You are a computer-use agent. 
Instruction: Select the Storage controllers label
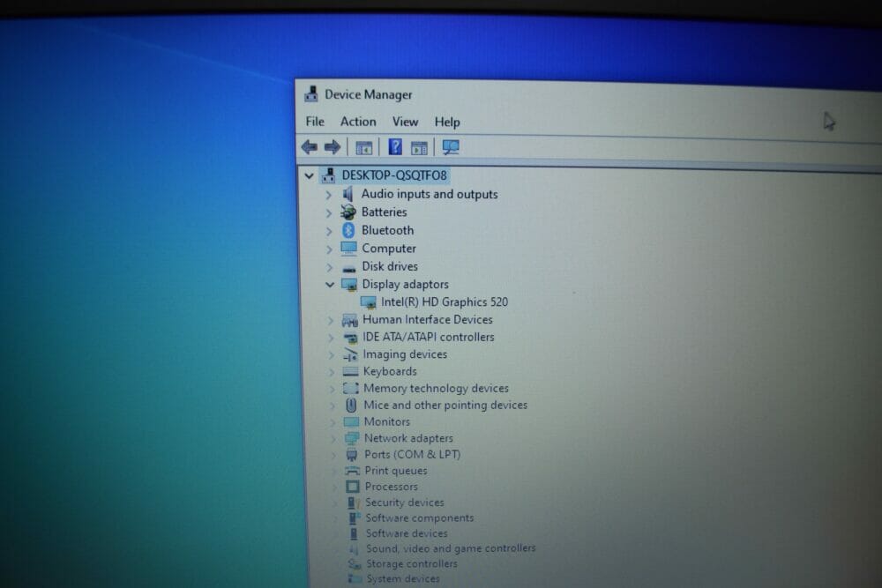pyautogui.click(x=412, y=564)
